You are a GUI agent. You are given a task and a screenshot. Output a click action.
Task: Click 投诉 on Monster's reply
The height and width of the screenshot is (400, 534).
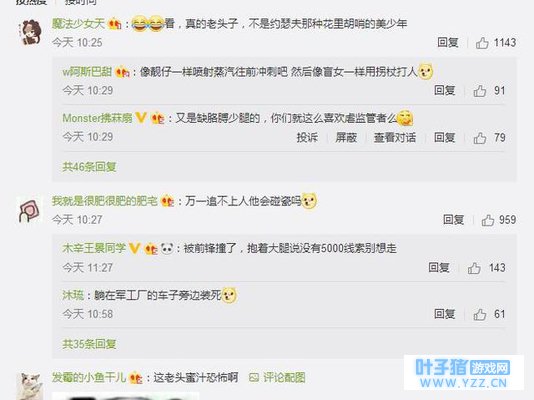click(307, 138)
